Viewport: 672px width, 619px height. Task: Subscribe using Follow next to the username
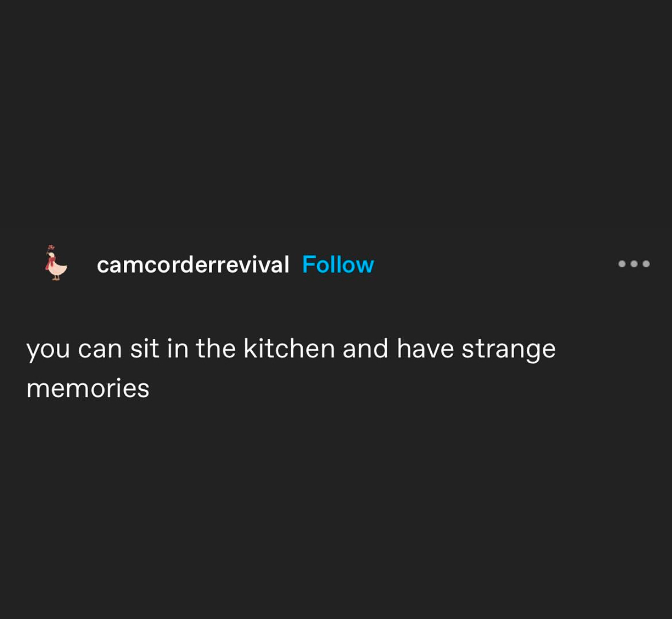[x=338, y=265]
